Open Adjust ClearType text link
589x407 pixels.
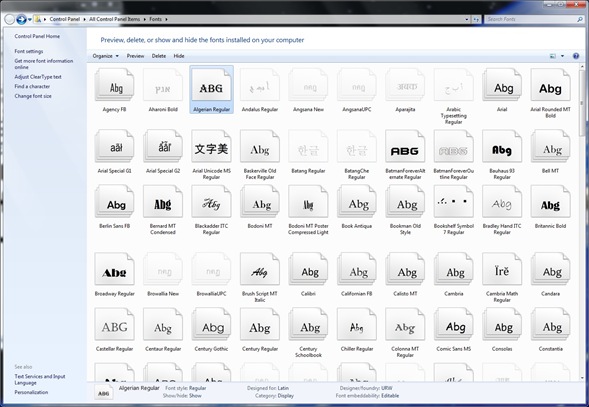pyautogui.click(x=38, y=77)
